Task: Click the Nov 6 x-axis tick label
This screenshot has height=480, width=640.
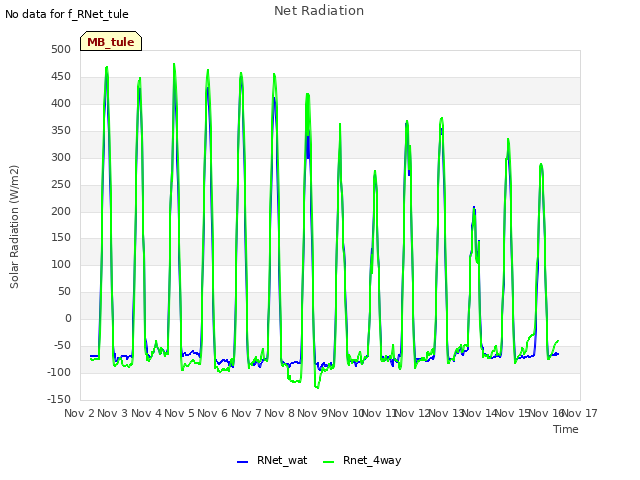Action: tap(213, 413)
